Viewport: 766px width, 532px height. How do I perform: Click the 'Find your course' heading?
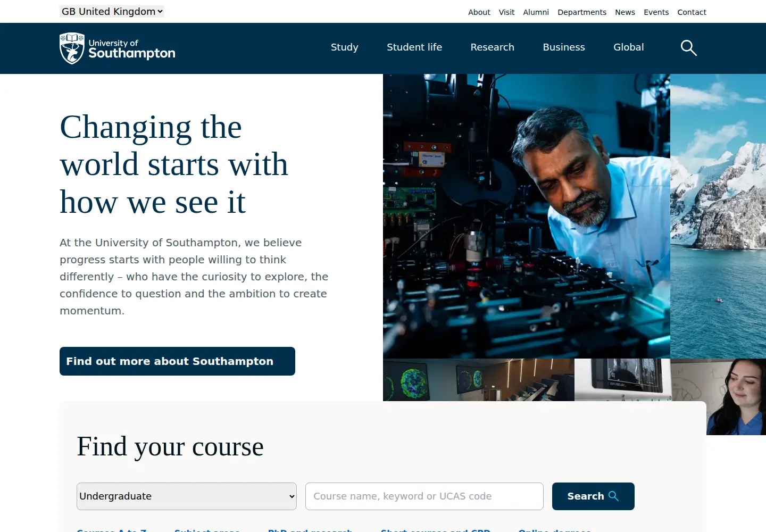pyautogui.click(x=170, y=446)
